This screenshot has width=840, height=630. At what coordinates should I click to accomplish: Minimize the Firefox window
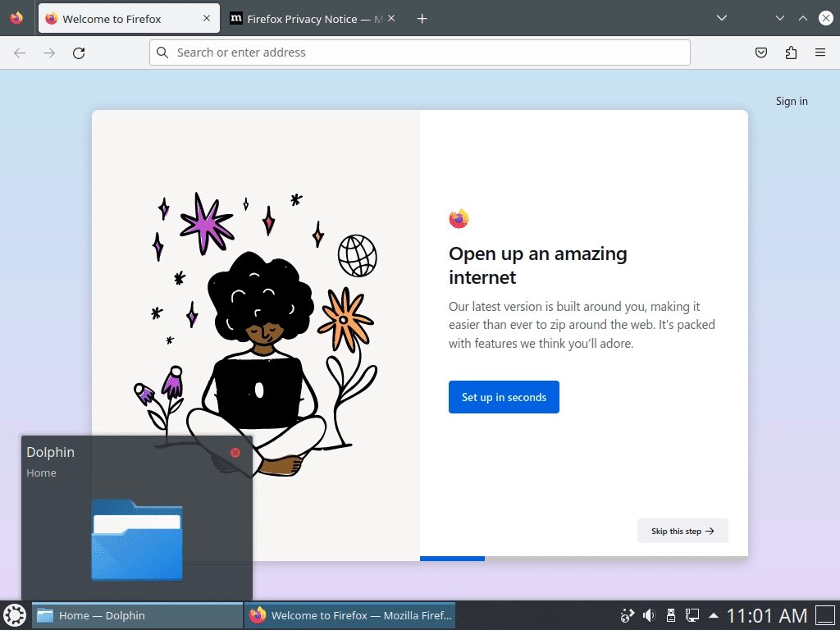click(780, 18)
